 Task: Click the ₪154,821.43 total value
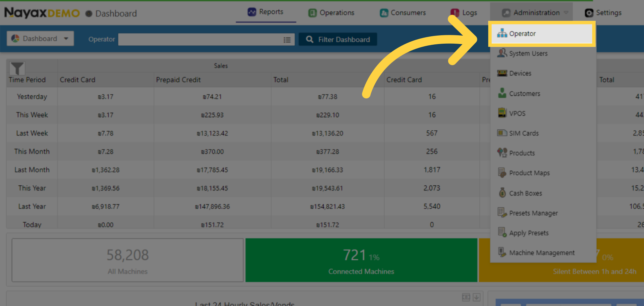click(327, 207)
